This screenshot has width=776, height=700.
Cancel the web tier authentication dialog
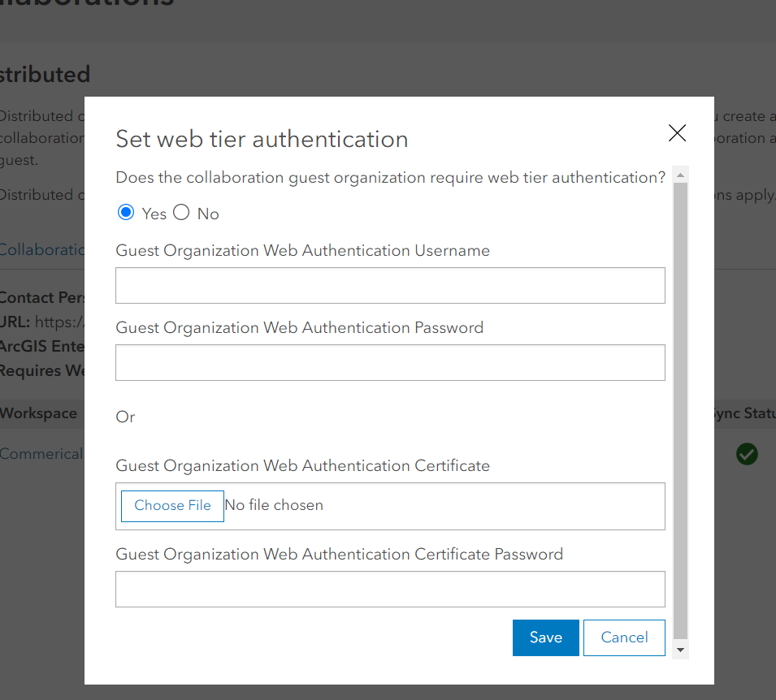point(624,637)
